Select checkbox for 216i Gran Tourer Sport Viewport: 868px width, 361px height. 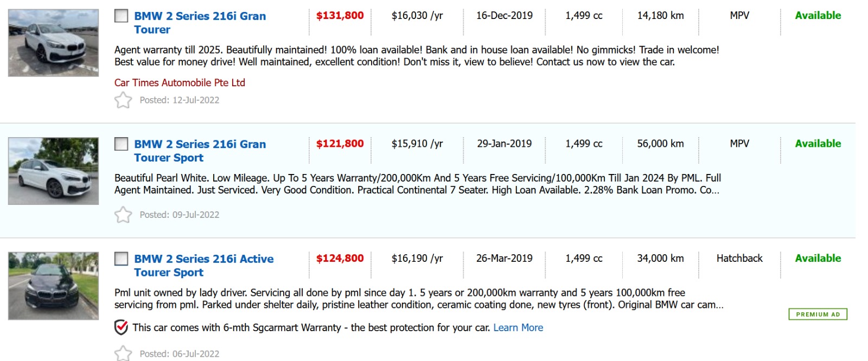pyautogui.click(x=121, y=144)
